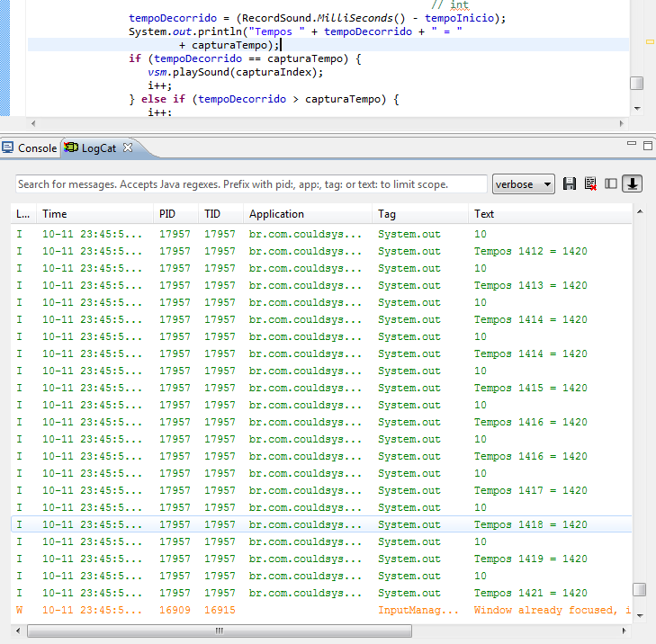656x644 pixels.
Task: Click the code editor horizontal scroll right arrow
Action: point(621,123)
